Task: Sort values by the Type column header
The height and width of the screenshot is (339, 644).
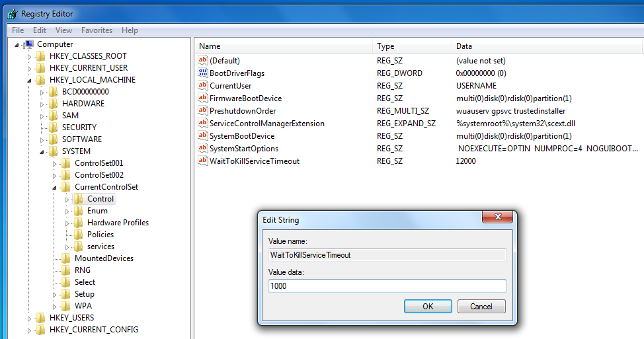Action: click(x=385, y=46)
